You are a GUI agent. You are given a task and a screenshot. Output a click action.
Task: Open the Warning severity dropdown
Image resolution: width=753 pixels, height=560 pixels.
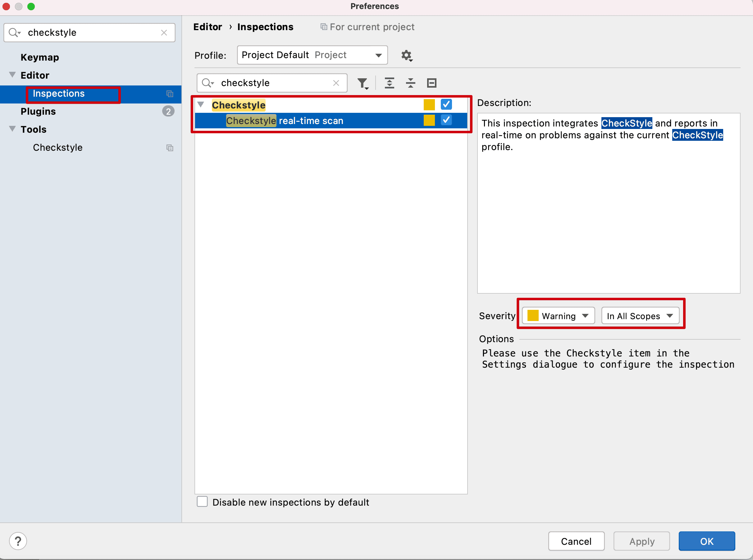click(558, 316)
